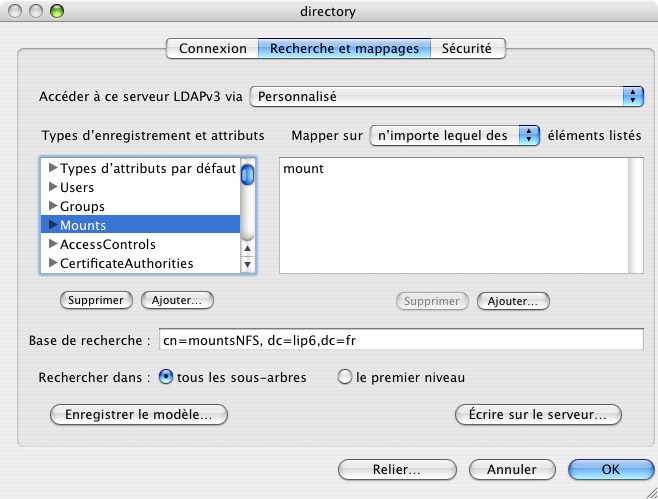Open the 'n'importe lequel des' mapping dropdown
Screen dimensions: 658x499
point(454,135)
